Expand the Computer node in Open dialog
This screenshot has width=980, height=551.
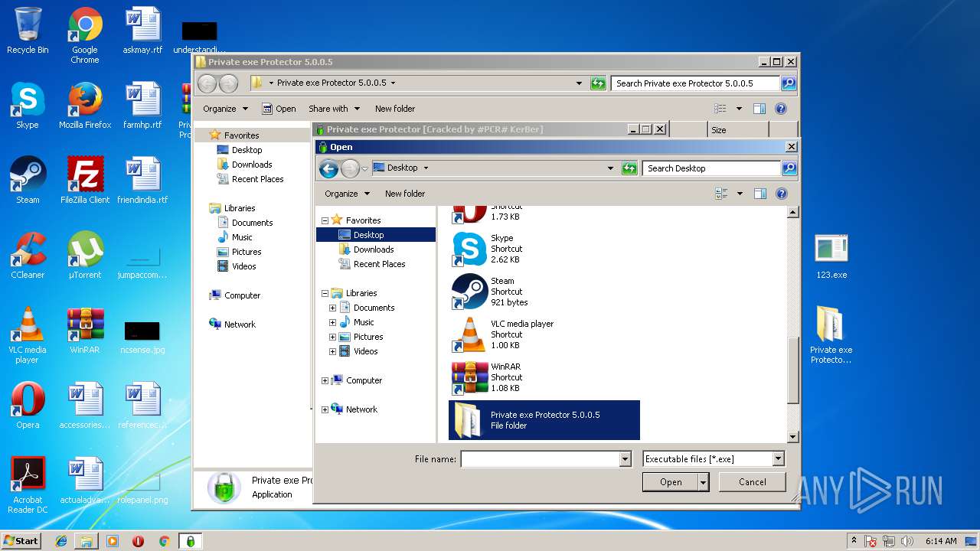325,380
